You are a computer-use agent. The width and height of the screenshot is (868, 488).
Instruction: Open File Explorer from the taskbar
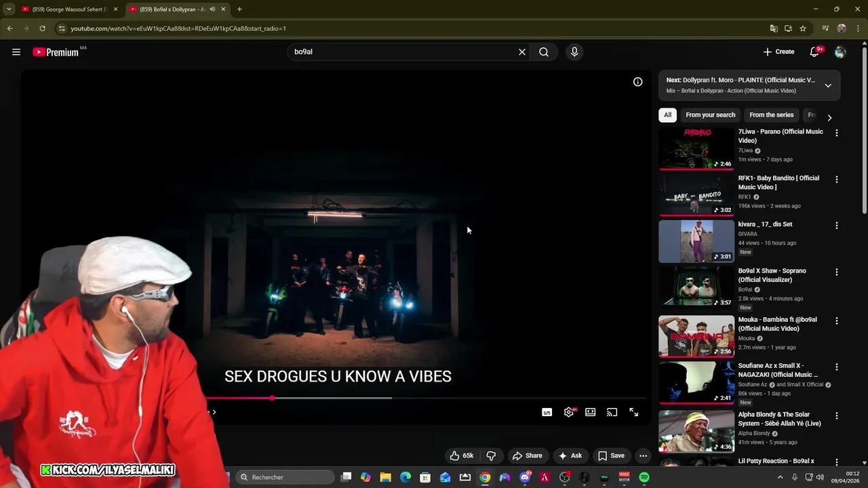coord(386,477)
